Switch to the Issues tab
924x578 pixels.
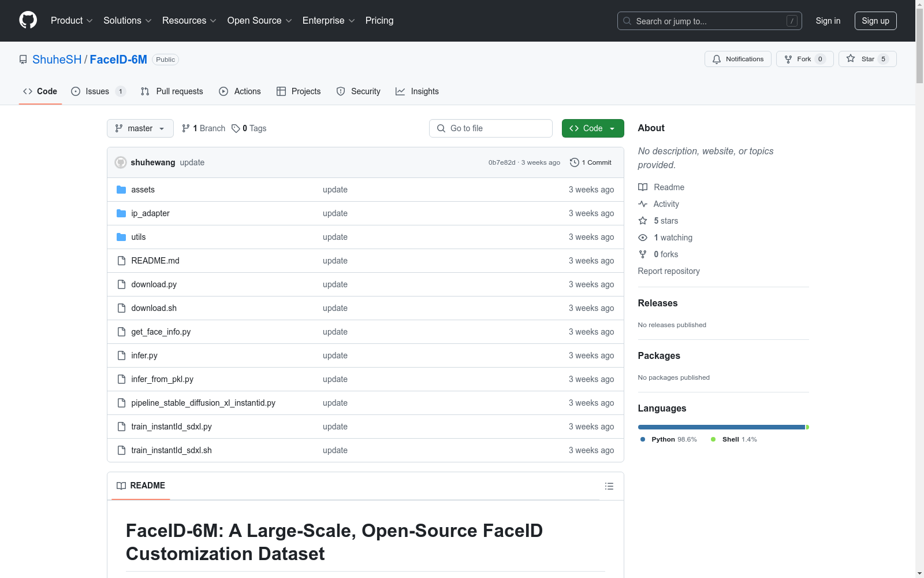click(98, 91)
